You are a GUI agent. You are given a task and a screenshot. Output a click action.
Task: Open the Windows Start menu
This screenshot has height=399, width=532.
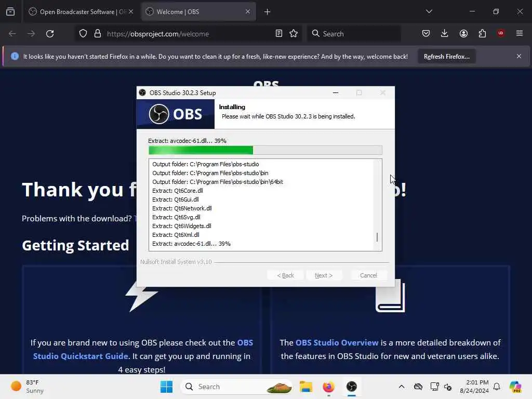(x=166, y=387)
